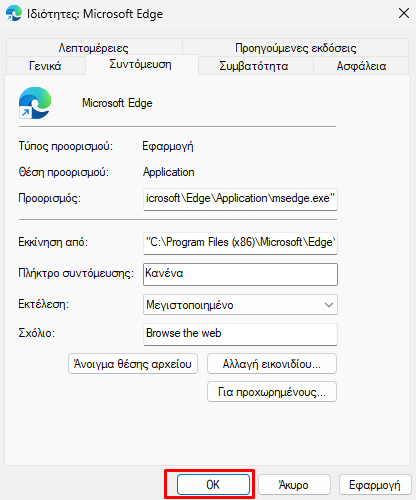Image resolution: width=416 pixels, height=500 pixels.
Task: Click the Για προχωρημένους... button
Action: coord(272,392)
